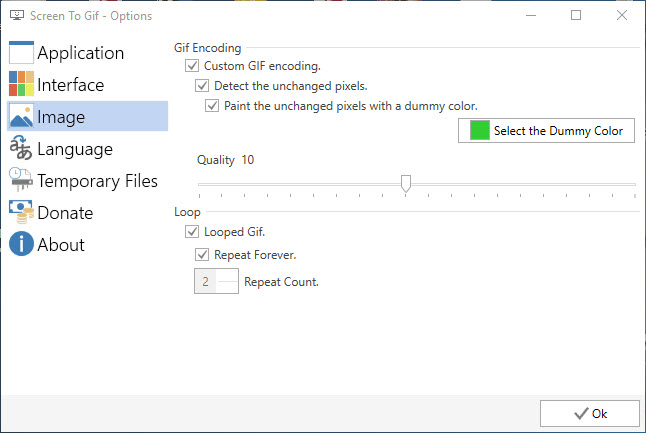This screenshot has width=646, height=433.
Task: Click the green dummy color swatch
Action: click(x=480, y=130)
